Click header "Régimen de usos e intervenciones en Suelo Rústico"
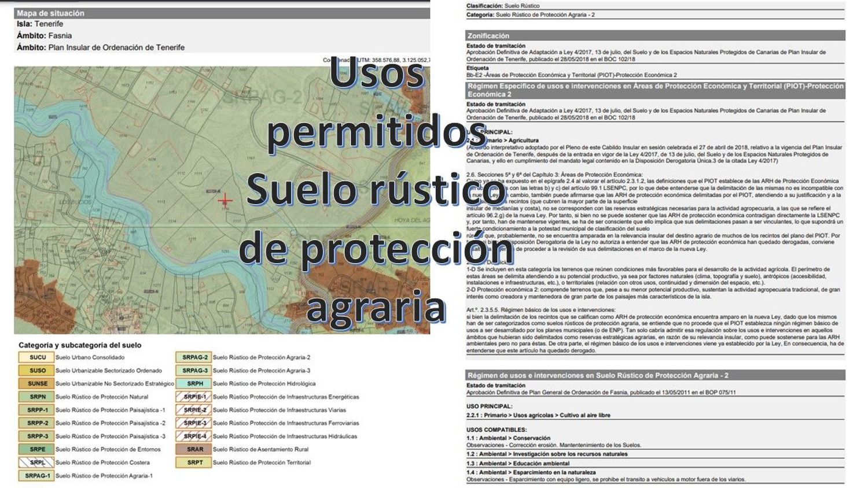 click(x=655, y=375)
